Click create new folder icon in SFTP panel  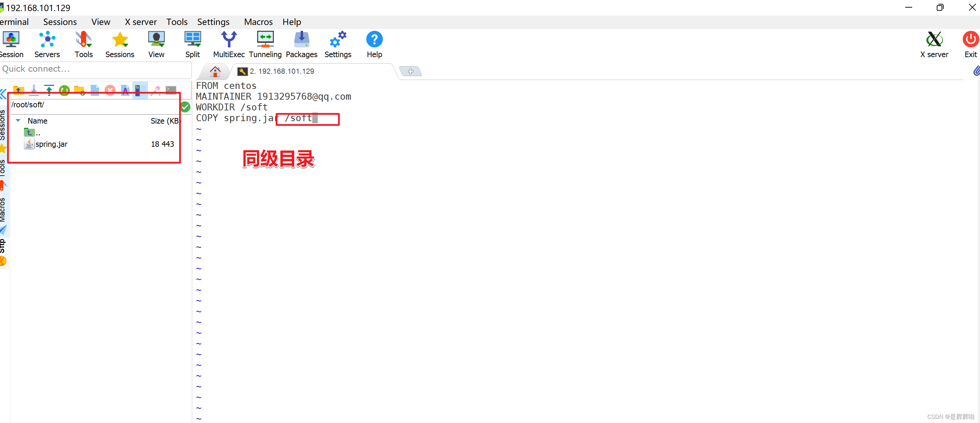click(80, 90)
